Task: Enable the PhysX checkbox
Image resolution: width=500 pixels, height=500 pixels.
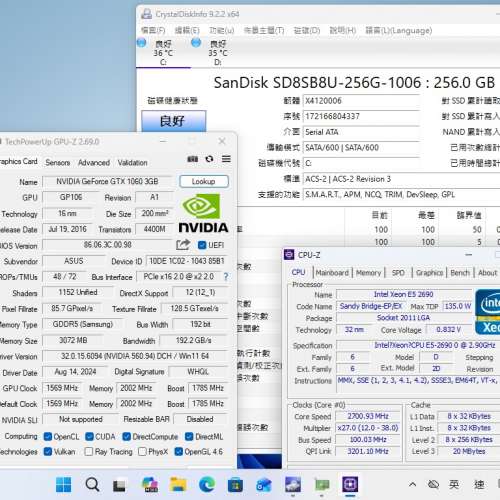Action: (x=142, y=452)
